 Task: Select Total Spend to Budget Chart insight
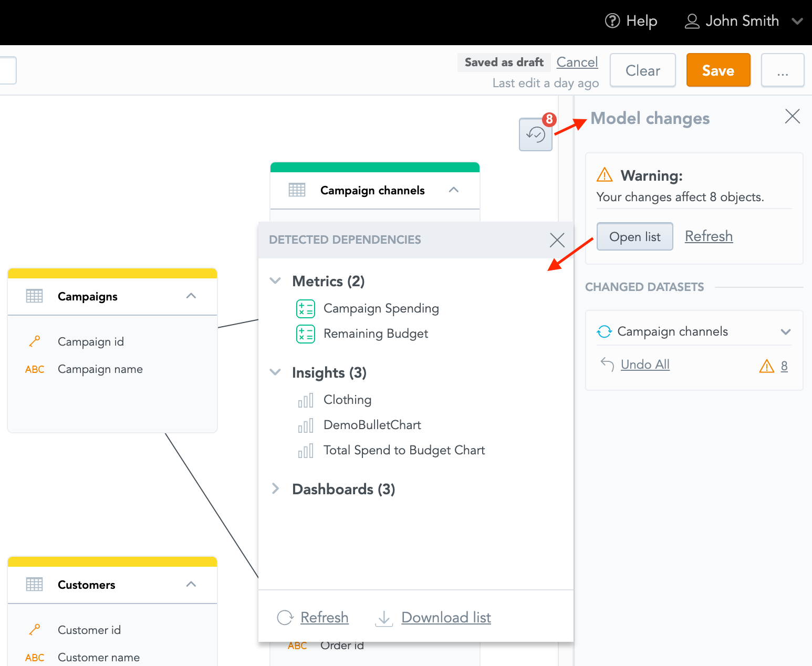pos(404,450)
